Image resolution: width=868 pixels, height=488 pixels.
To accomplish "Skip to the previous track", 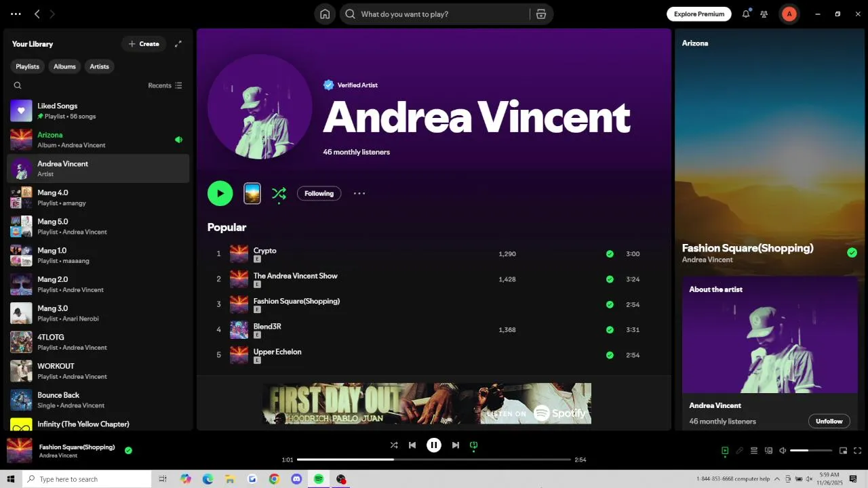I will pyautogui.click(x=412, y=445).
